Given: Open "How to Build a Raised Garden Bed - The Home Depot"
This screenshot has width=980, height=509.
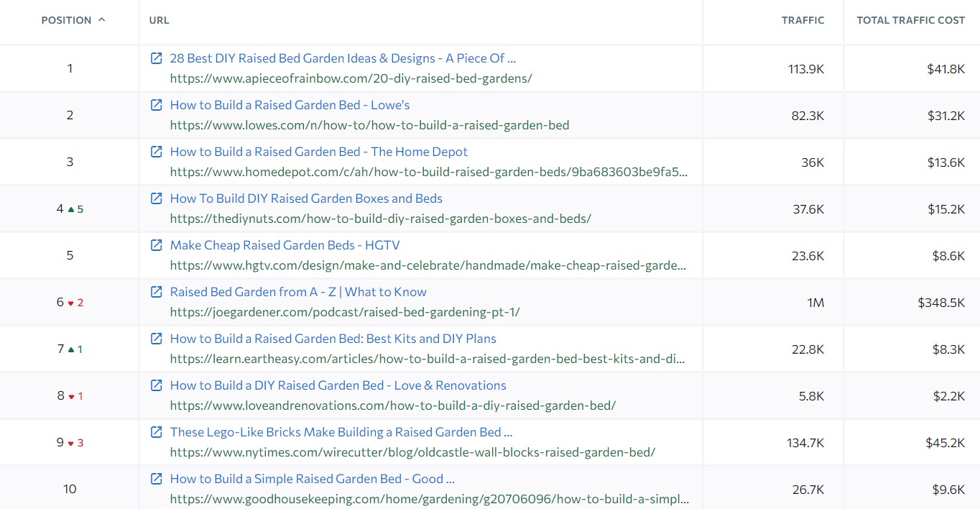Looking at the screenshot, I should pos(318,152).
